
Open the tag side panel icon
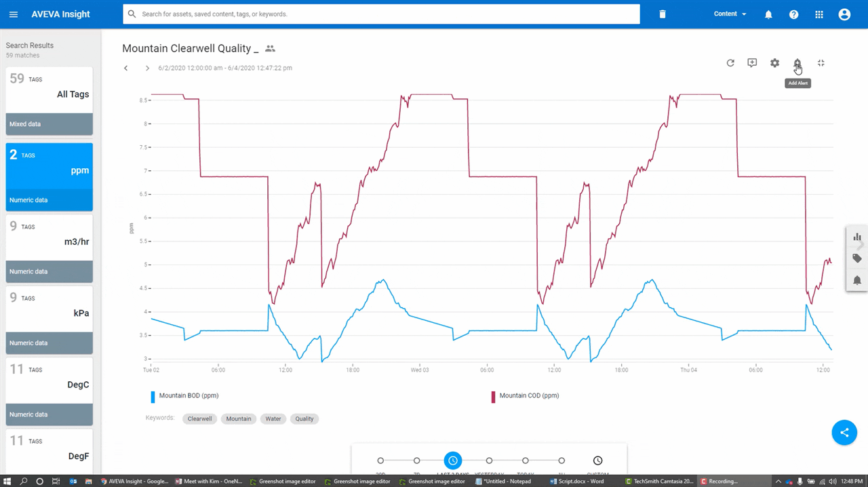pos(857,258)
